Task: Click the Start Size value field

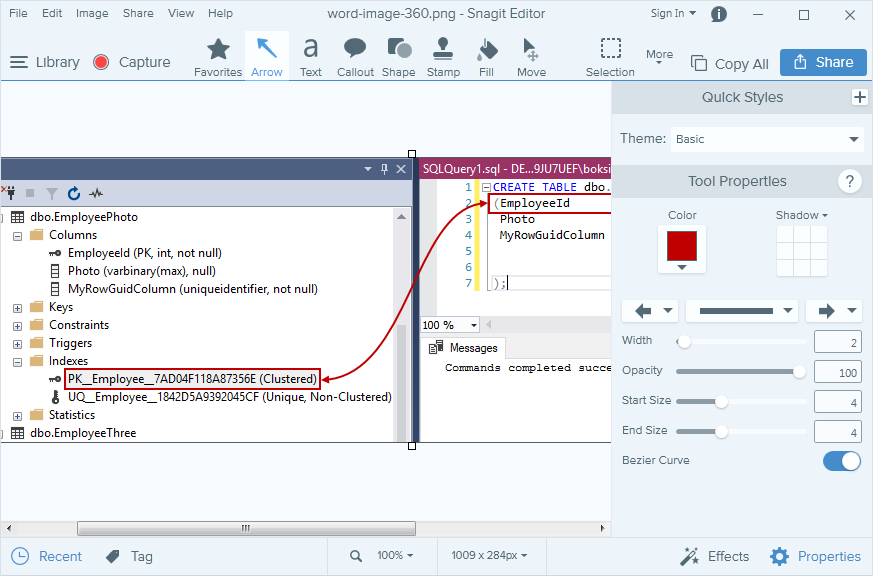Action: (837, 401)
